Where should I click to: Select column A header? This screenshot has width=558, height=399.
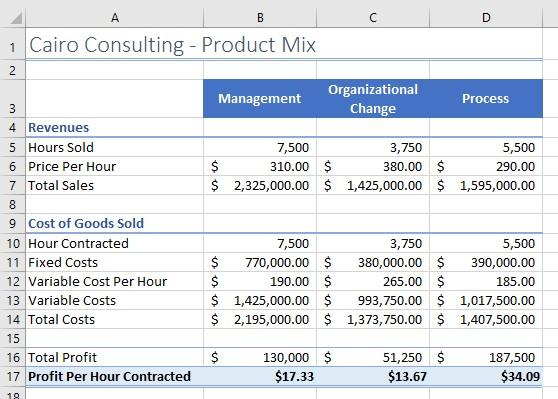coord(115,17)
